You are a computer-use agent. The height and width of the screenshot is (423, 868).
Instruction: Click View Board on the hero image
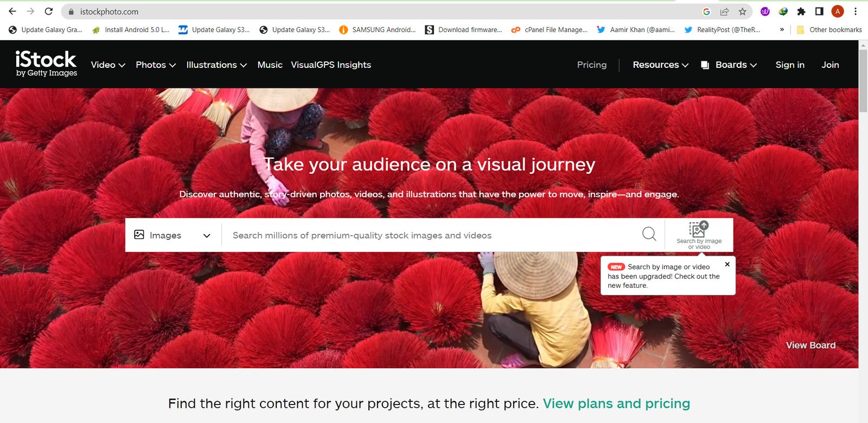coord(810,345)
